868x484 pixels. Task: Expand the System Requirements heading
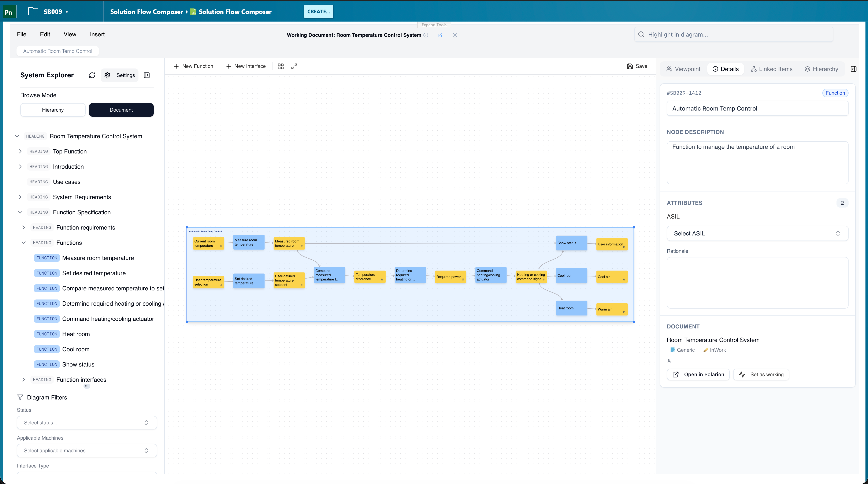point(20,197)
